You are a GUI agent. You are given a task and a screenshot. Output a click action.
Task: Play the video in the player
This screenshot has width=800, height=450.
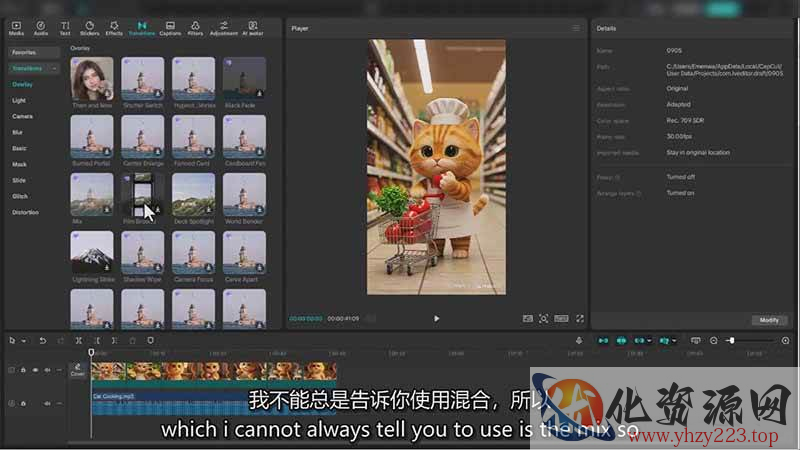click(436, 318)
